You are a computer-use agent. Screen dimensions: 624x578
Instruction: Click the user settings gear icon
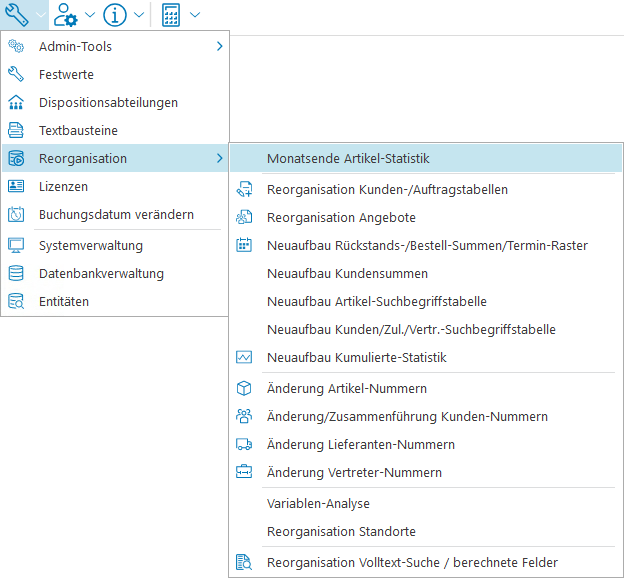(x=67, y=15)
